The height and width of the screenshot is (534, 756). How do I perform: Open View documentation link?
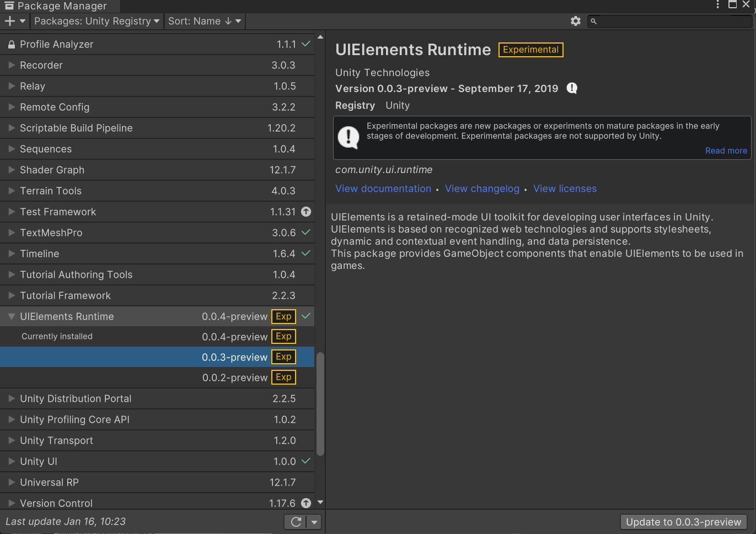point(383,188)
